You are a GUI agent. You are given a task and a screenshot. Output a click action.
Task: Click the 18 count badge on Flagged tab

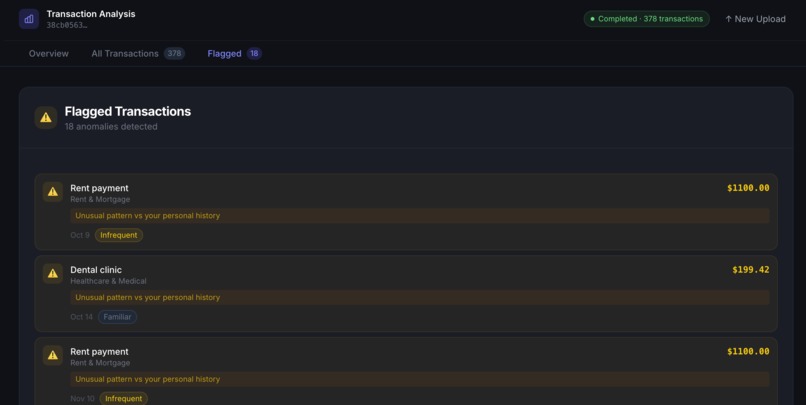254,53
